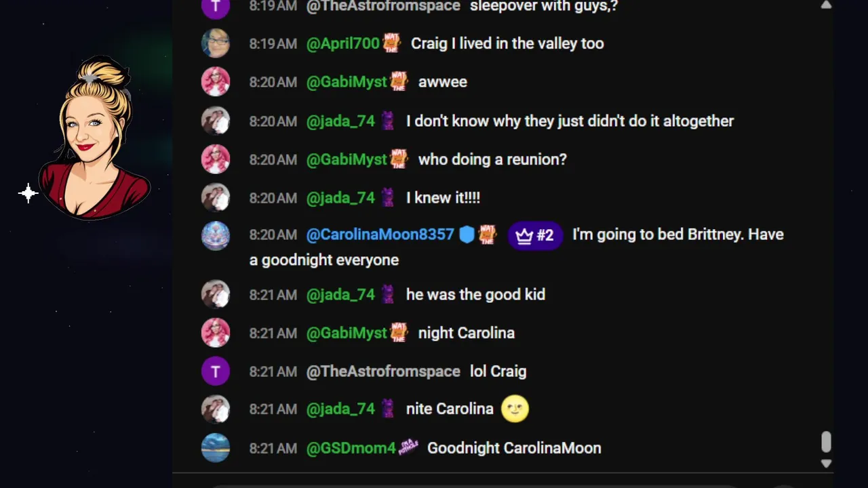Click the scrollbar down arrow in chat
Screen dimensions: 868x488
[826, 464]
